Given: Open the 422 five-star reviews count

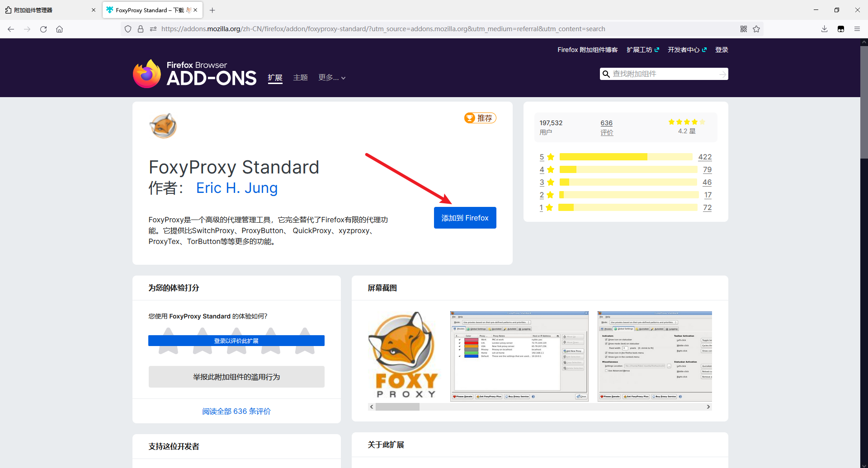Looking at the screenshot, I should 705,157.
